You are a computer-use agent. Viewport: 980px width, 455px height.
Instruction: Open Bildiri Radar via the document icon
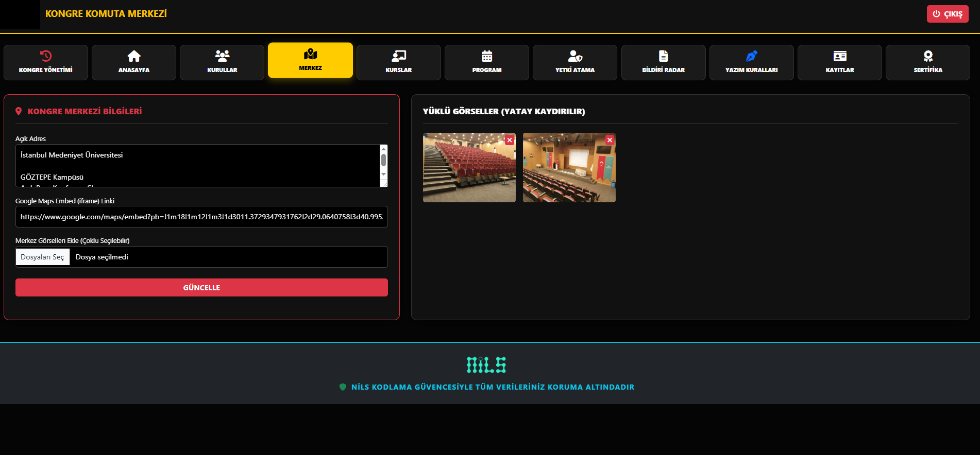point(663,56)
